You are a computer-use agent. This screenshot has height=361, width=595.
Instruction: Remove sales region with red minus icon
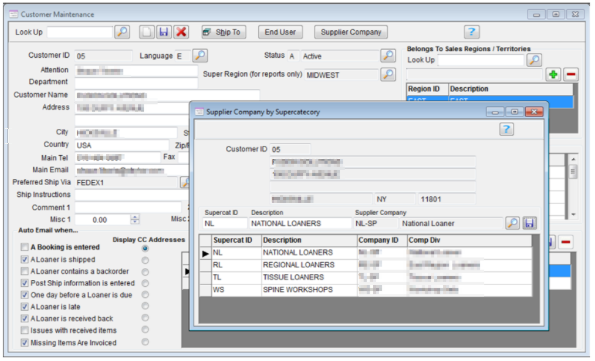[x=571, y=74]
